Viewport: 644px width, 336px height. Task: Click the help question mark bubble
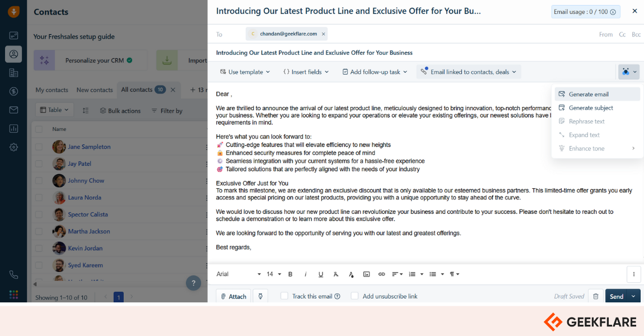tap(193, 283)
